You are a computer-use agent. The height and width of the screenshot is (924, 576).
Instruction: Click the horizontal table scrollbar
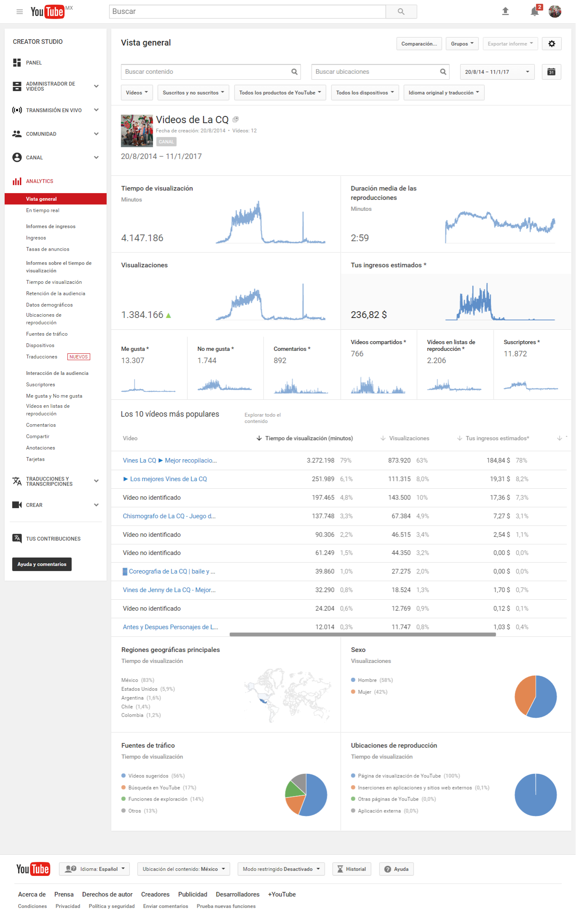point(363,634)
